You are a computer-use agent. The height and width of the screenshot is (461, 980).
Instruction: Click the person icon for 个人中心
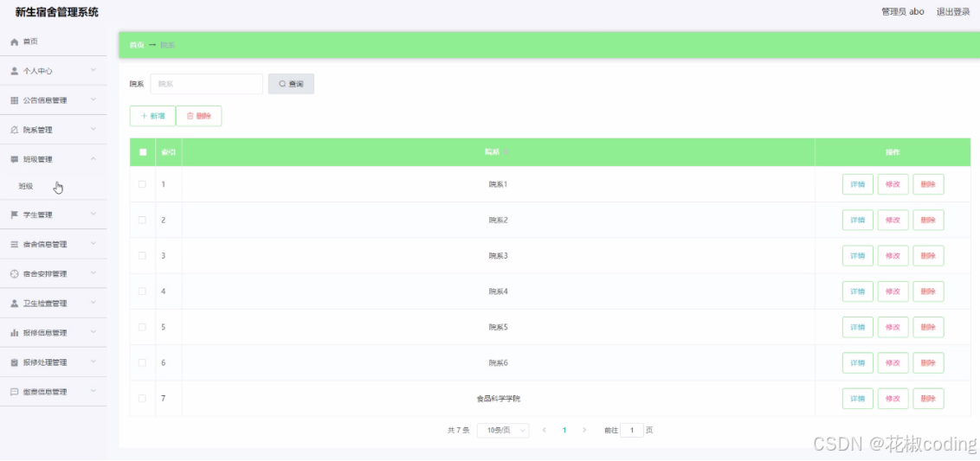(x=15, y=71)
